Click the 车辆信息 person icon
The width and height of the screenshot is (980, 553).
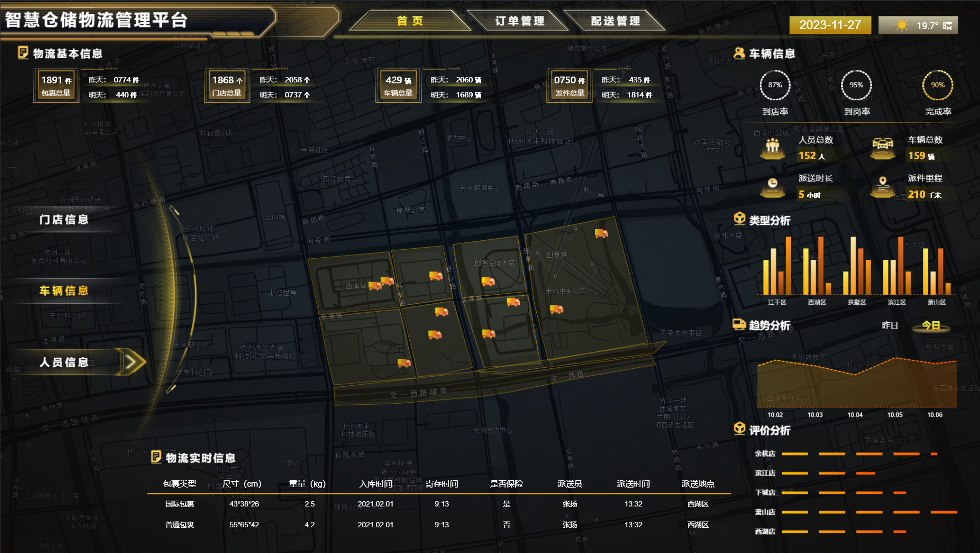coord(739,53)
